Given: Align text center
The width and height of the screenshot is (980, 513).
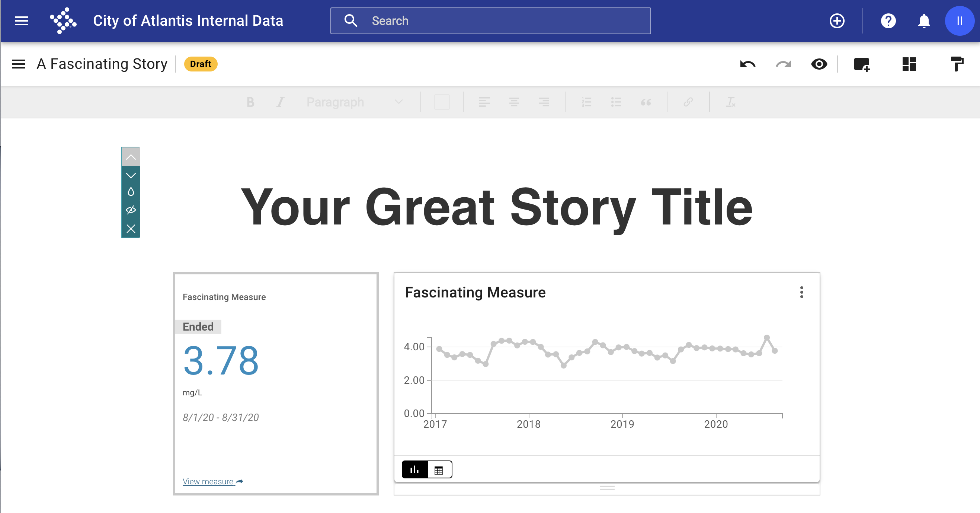Looking at the screenshot, I should coord(514,102).
